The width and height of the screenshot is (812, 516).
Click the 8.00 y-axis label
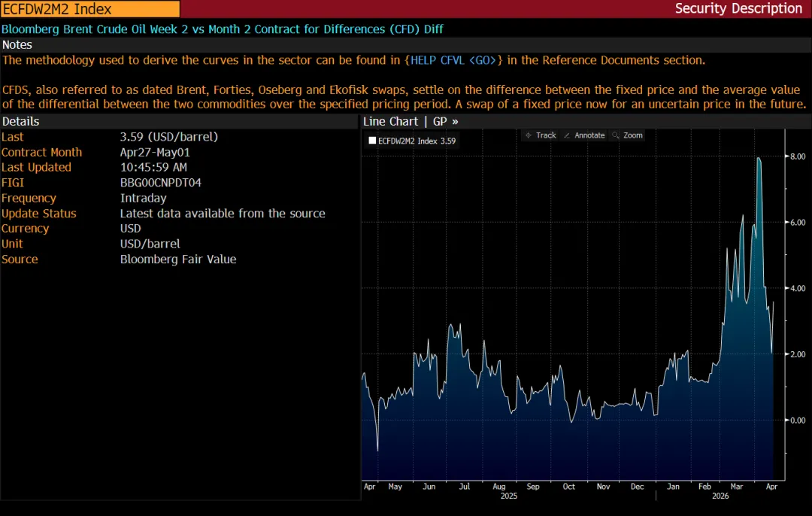[x=798, y=156]
